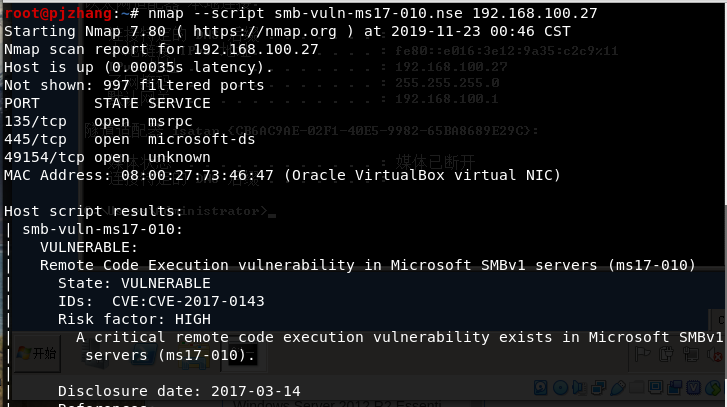The width and height of the screenshot is (727, 407).
Task: Click the VT-x virtualization CPU indicator
Action: click(x=694, y=387)
